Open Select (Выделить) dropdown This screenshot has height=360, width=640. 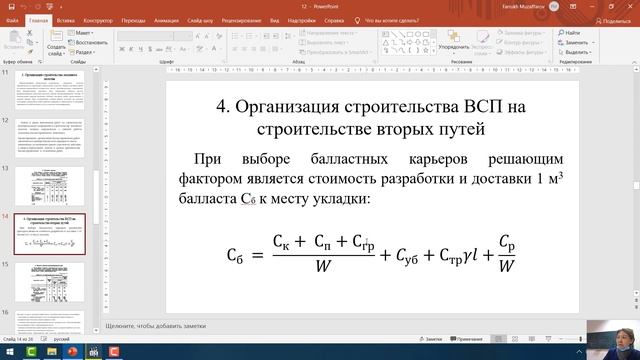[x=574, y=52]
